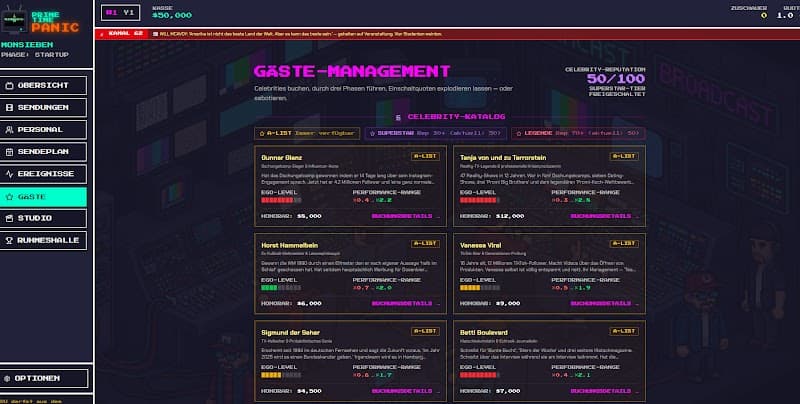Click the Sigmund der Seher card name
This screenshot has width=800, height=404.
(290, 333)
